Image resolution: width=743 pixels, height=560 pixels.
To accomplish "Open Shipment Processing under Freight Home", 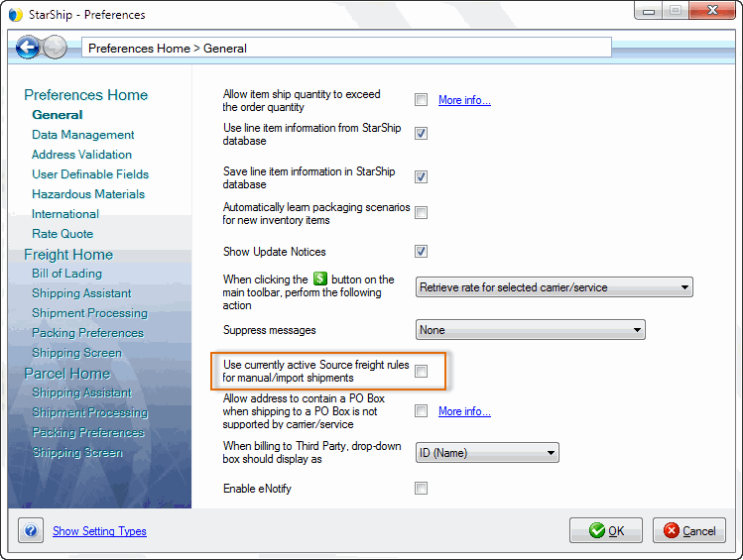I will click(89, 314).
